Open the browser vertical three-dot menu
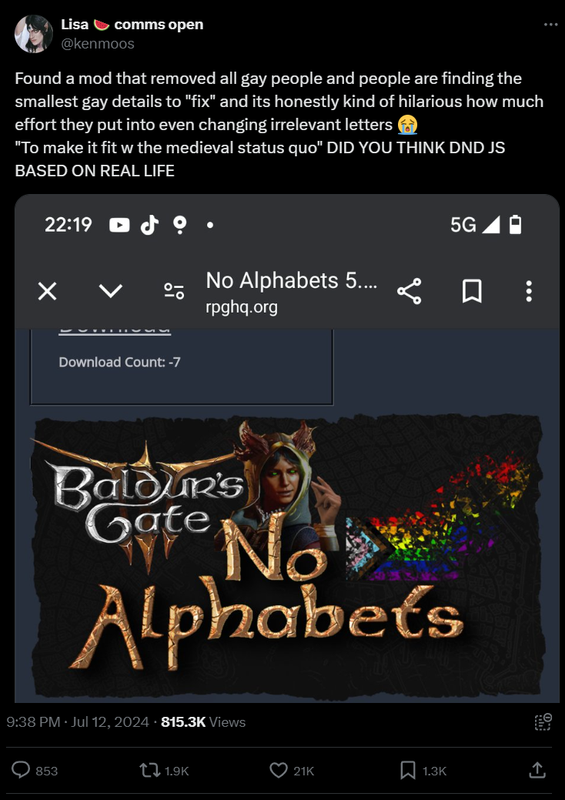 pos(529,291)
